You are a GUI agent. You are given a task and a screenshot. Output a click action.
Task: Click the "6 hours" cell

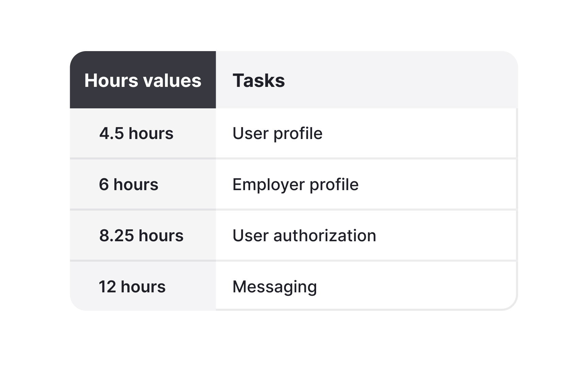[129, 184]
